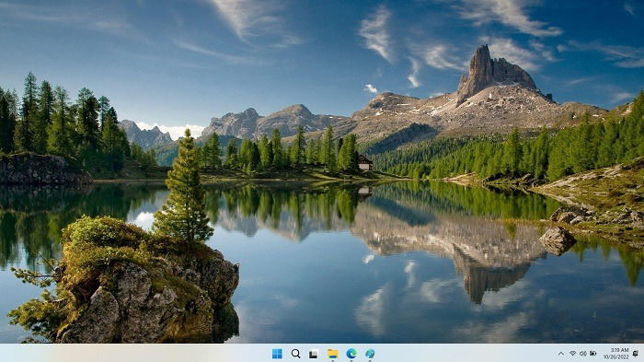
Task: Open the notification center icon
Action: (x=636, y=354)
